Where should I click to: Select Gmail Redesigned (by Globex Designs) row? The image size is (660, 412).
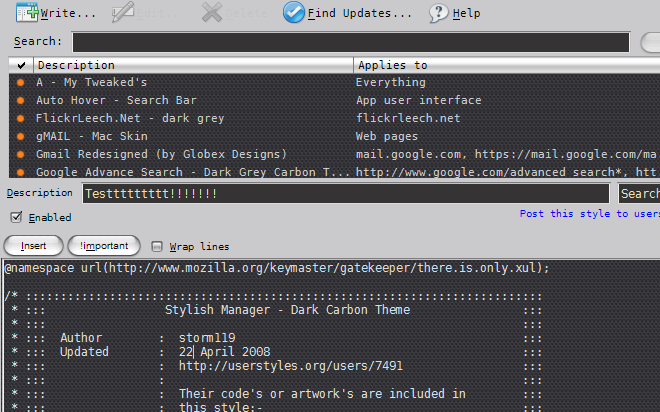(x=161, y=154)
